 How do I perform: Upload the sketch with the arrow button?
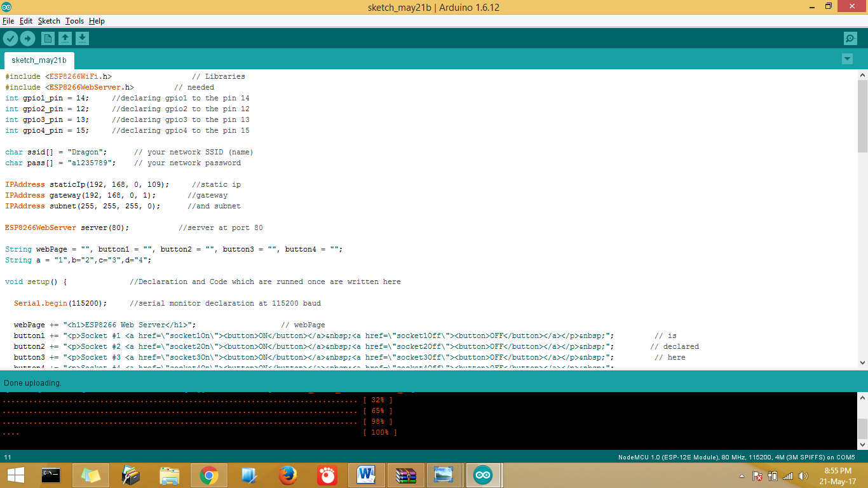[x=27, y=39]
